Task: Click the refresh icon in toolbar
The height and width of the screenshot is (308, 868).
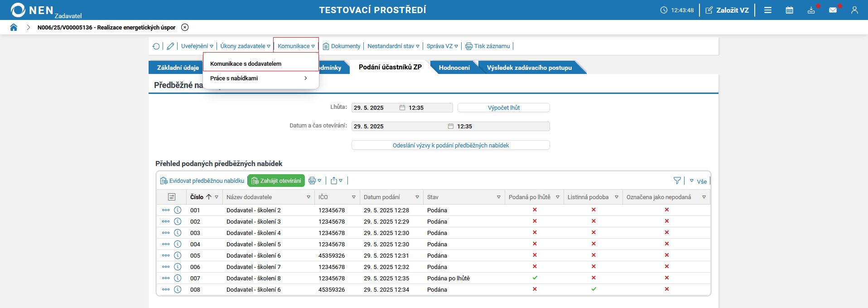Action: point(156,46)
